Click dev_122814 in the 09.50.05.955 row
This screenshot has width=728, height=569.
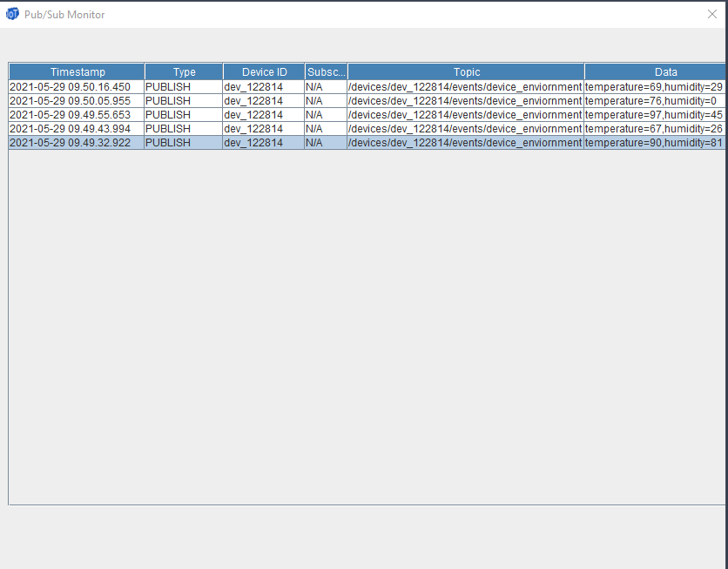253,101
